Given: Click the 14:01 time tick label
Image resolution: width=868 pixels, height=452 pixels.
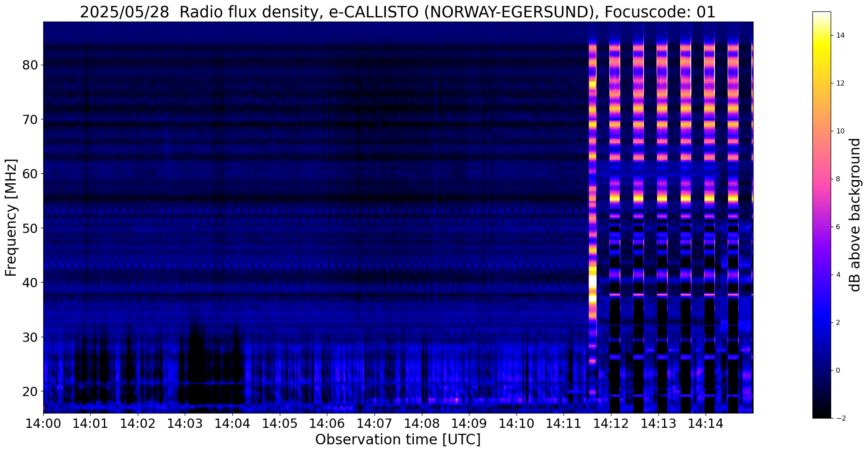Looking at the screenshot, I should point(90,423).
